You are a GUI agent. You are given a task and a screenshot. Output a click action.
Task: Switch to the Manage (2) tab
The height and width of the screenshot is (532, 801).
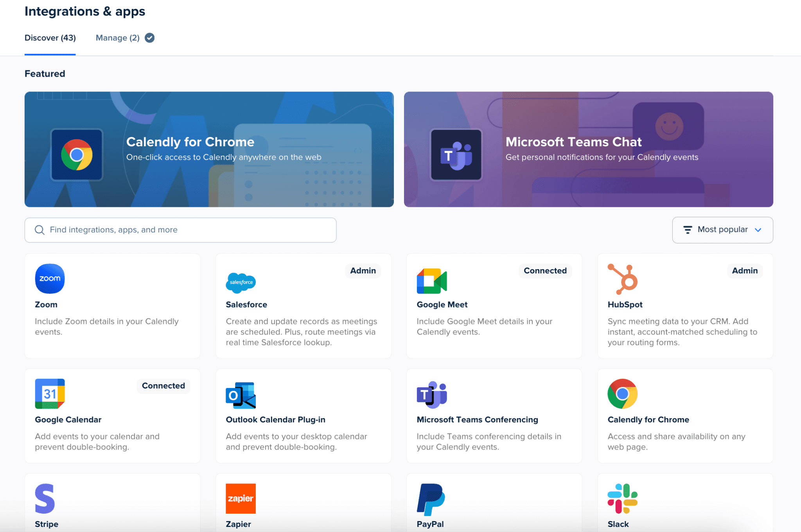tap(118, 38)
